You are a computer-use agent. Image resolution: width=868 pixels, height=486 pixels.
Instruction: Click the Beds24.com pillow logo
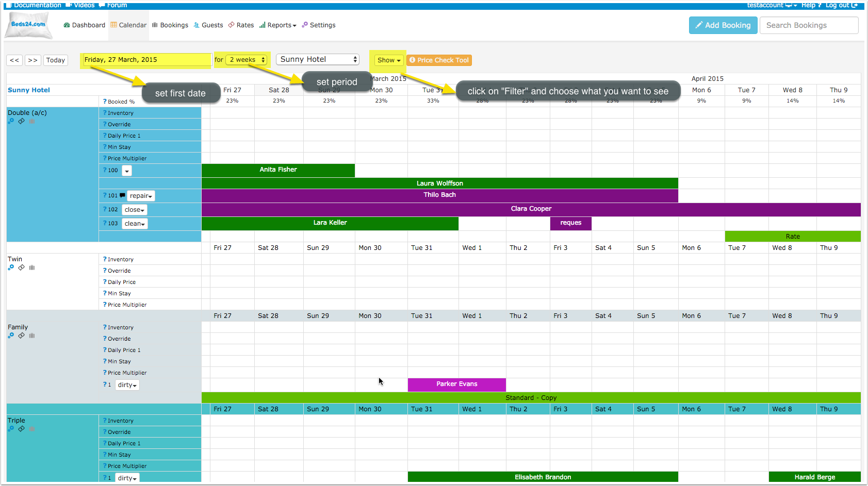click(x=29, y=25)
